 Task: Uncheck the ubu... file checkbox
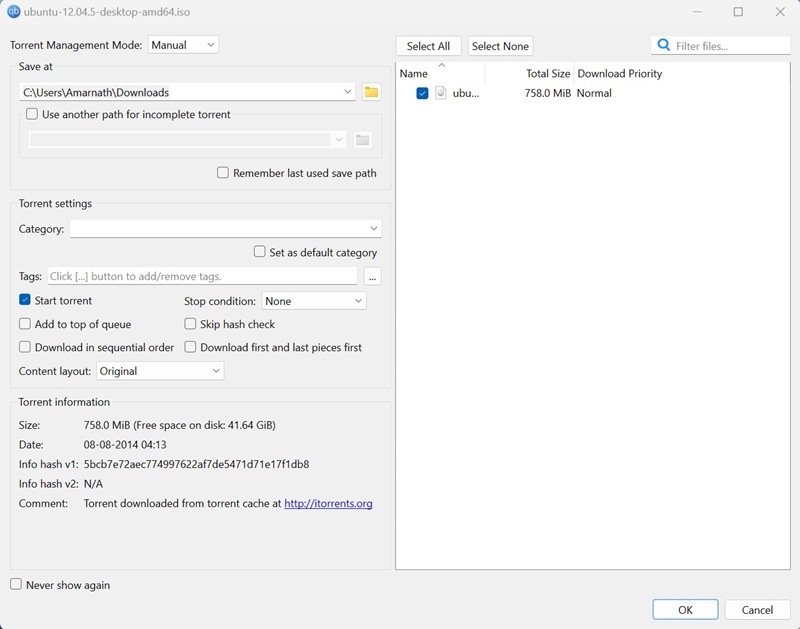[422, 93]
